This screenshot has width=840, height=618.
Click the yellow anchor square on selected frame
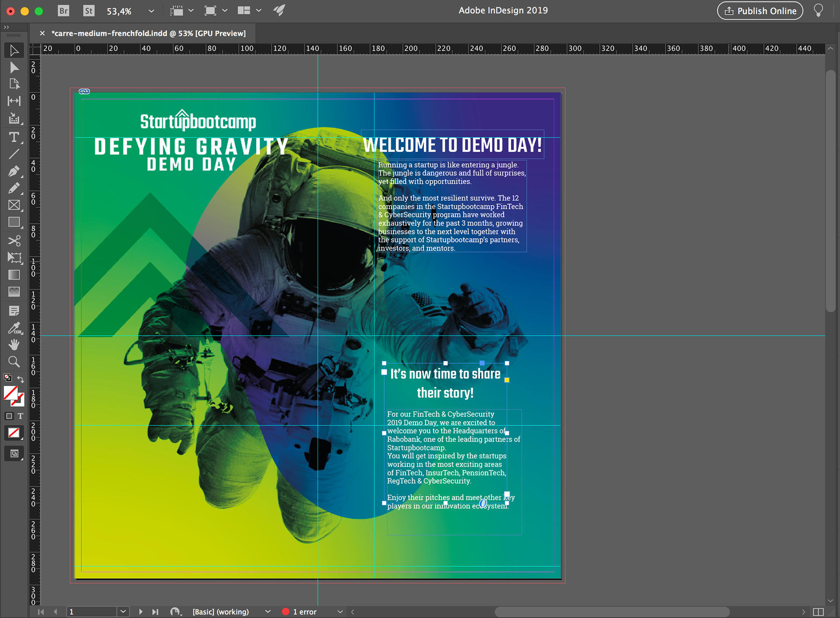click(507, 380)
